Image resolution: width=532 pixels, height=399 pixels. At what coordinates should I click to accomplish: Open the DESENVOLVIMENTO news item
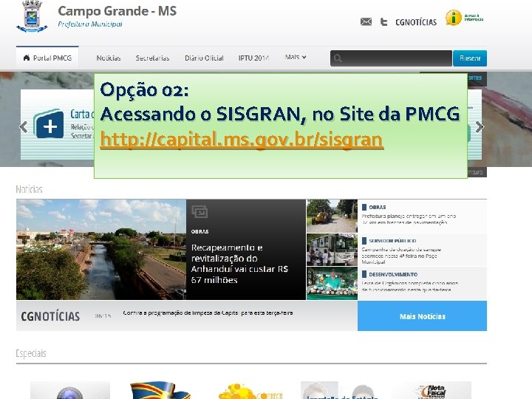tap(422, 283)
